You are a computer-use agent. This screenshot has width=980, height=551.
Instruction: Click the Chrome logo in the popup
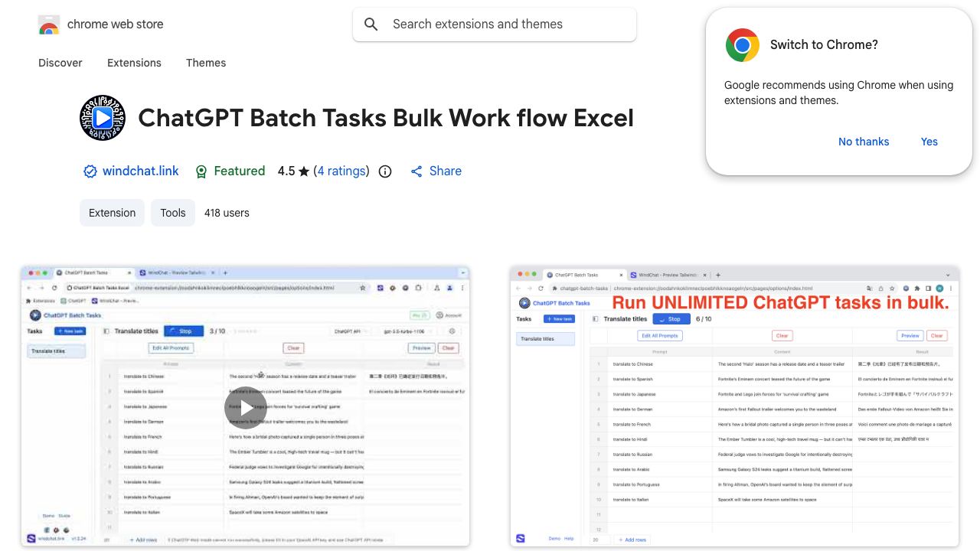point(742,45)
